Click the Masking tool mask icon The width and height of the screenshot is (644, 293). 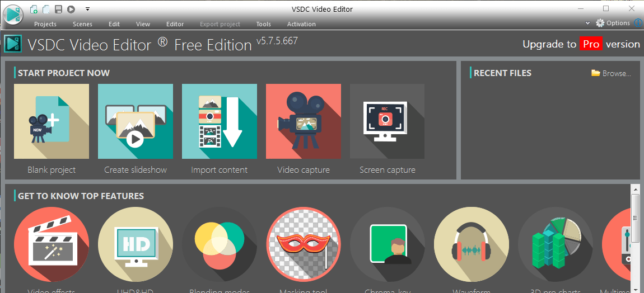[x=304, y=244]
